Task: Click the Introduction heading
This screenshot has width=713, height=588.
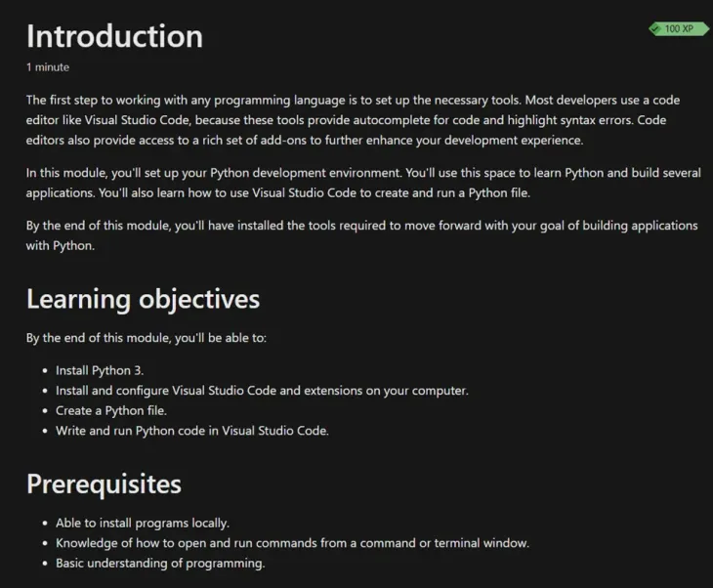Action: coord(114,36)
